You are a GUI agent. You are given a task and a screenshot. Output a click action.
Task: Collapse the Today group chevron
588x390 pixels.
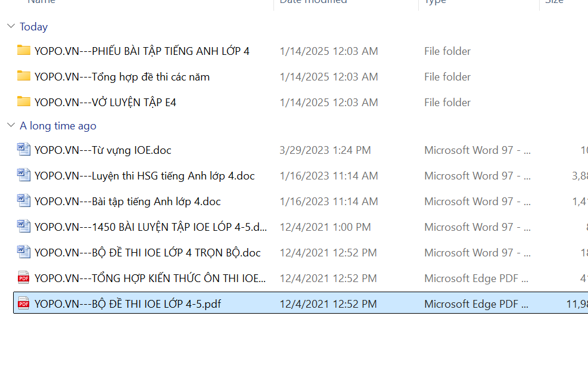11,27
